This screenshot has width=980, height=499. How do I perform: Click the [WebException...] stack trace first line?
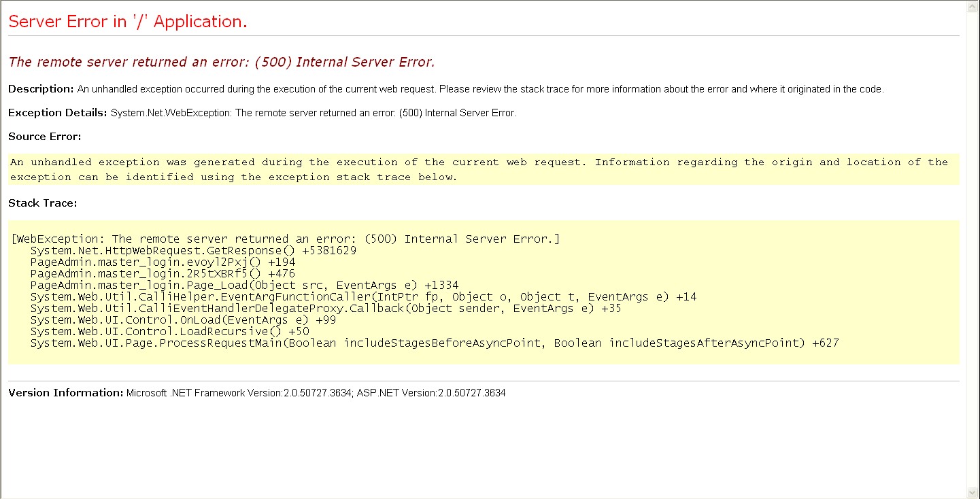click(286, 239)
